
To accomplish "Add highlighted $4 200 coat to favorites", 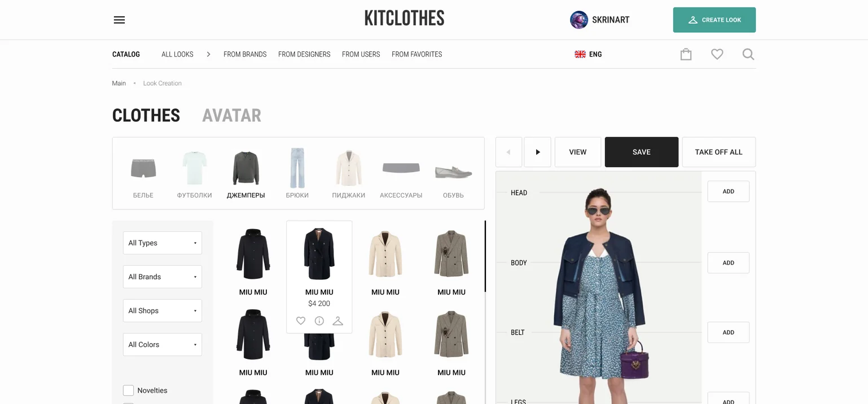I will 301,320.
